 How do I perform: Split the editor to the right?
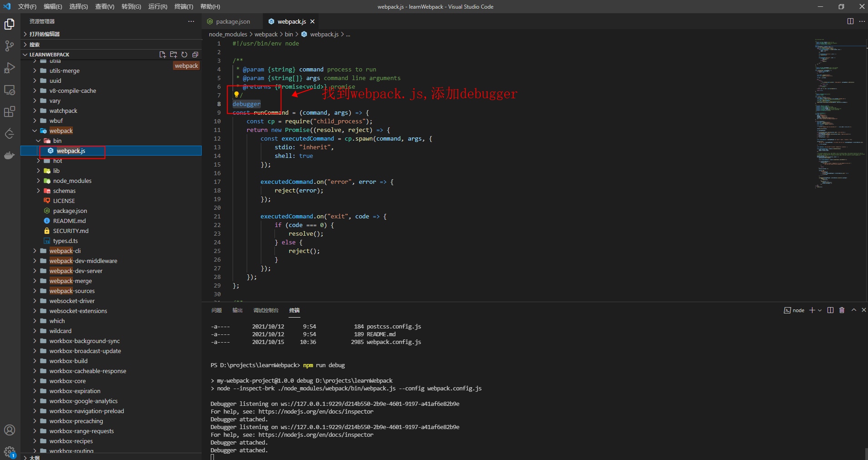tap(850, 21)
